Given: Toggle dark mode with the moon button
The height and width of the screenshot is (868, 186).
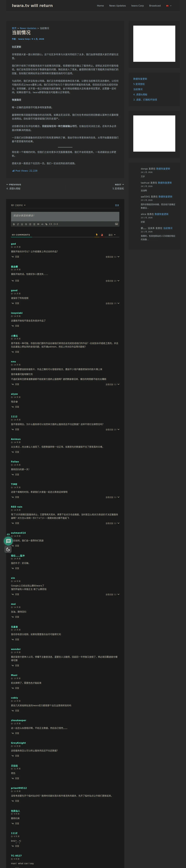Looking at the screenshot, I should (8, 550).
